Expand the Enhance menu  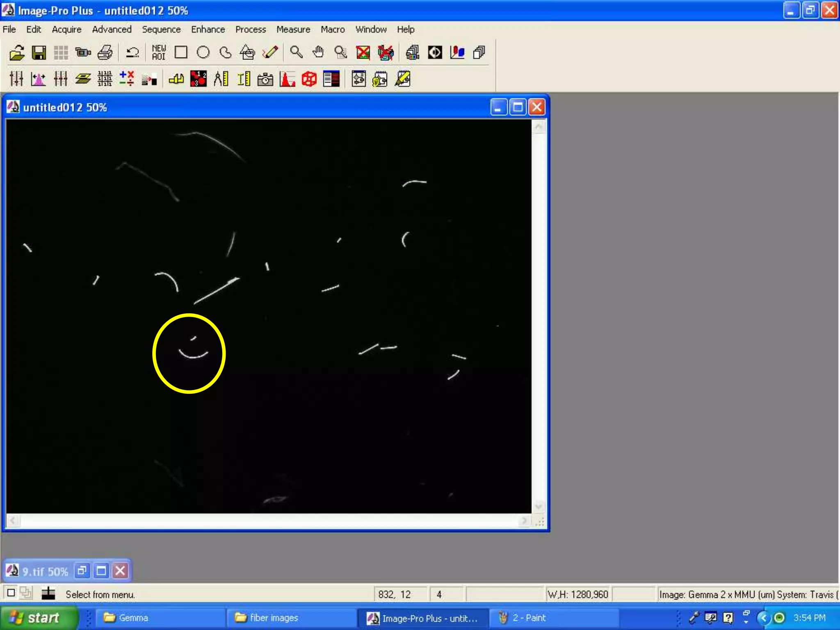click(208, 30)
